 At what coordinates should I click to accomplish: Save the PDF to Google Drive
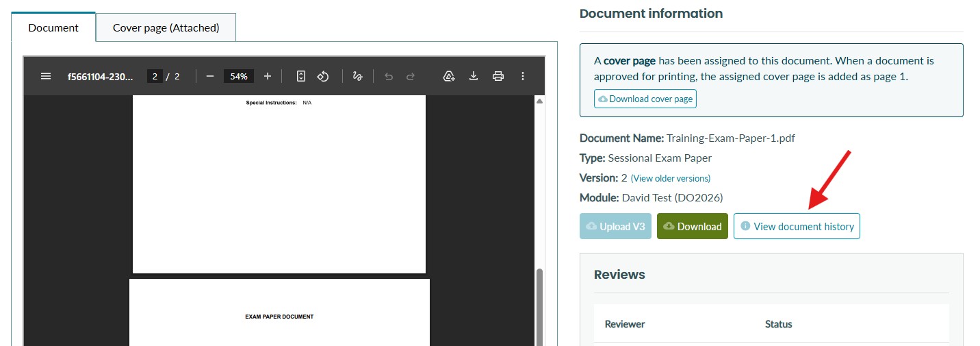tap(449, 76)
